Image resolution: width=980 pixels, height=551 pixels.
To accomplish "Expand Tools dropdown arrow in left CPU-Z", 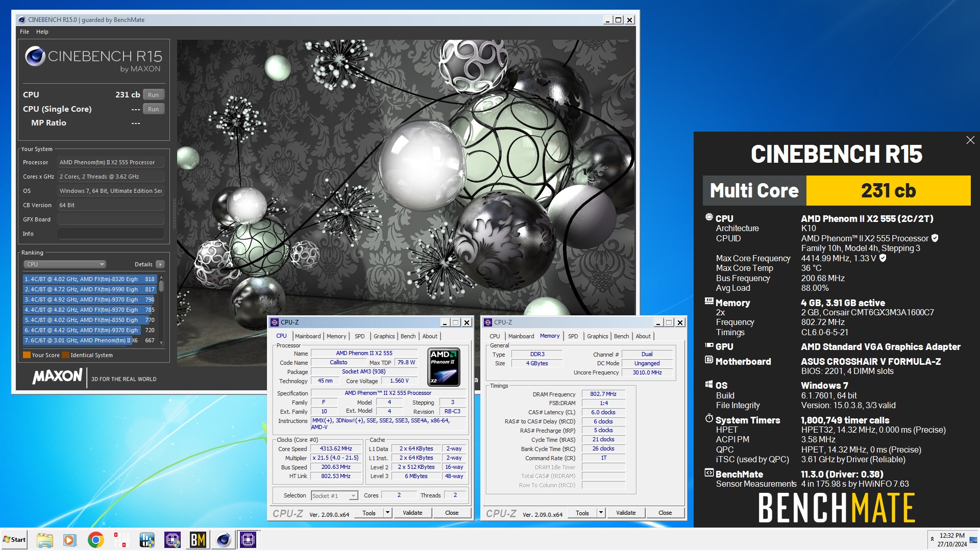I will coord(387,513).
